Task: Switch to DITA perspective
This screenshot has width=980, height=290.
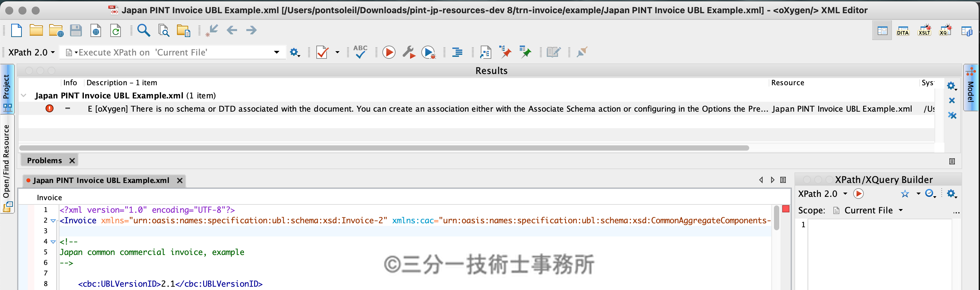Action: (x=903, y=31)
